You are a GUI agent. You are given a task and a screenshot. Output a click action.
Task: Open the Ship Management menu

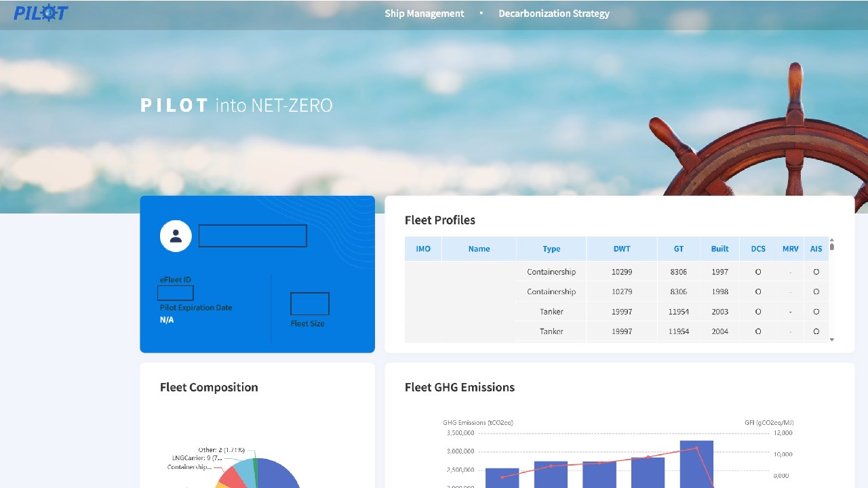point(425,14)
